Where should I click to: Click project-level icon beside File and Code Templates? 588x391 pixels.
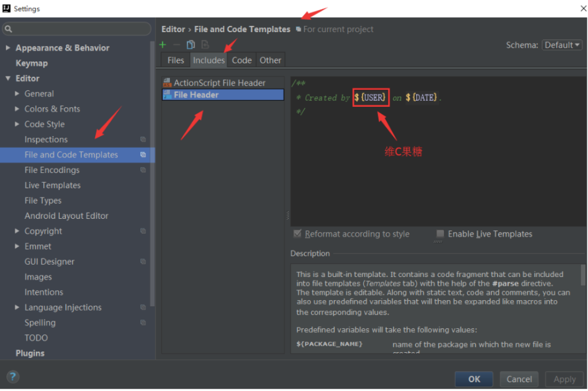click(143, 155)
